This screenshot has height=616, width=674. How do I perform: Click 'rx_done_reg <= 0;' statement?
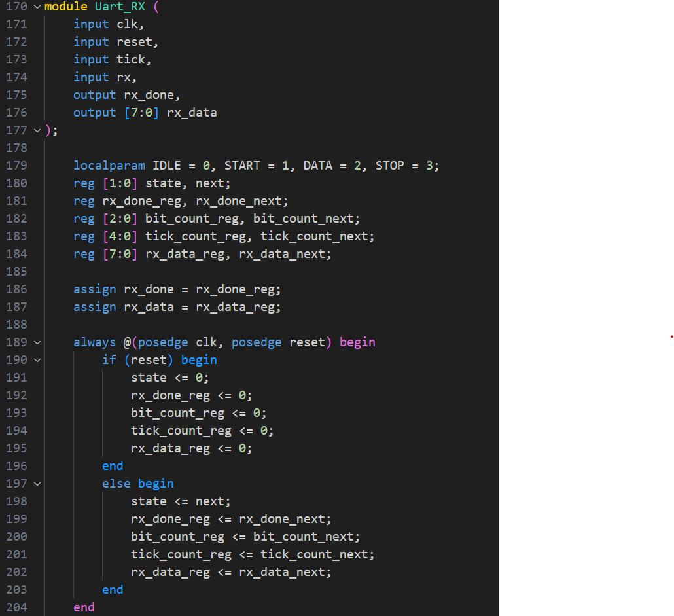pos(192,395)
